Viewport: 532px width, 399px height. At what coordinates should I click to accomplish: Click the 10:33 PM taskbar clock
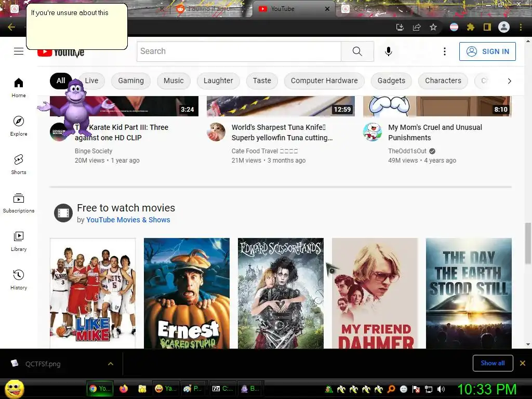(486, 389)
